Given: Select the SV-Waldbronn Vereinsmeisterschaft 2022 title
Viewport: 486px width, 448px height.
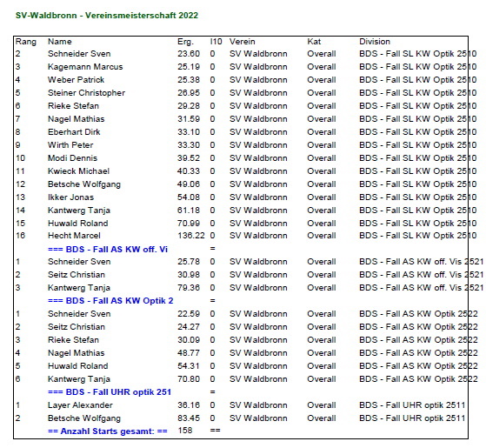Looking at the screenshot, I should pos(107,15).
